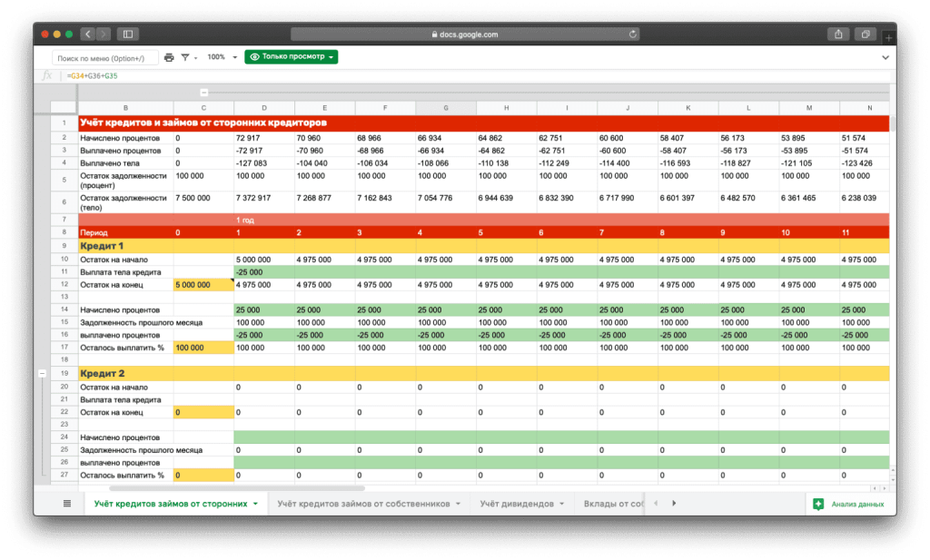Open the 100% zoom dropdown
The image size is (930, 560).
pyautogui.click(x=221, y=57)
